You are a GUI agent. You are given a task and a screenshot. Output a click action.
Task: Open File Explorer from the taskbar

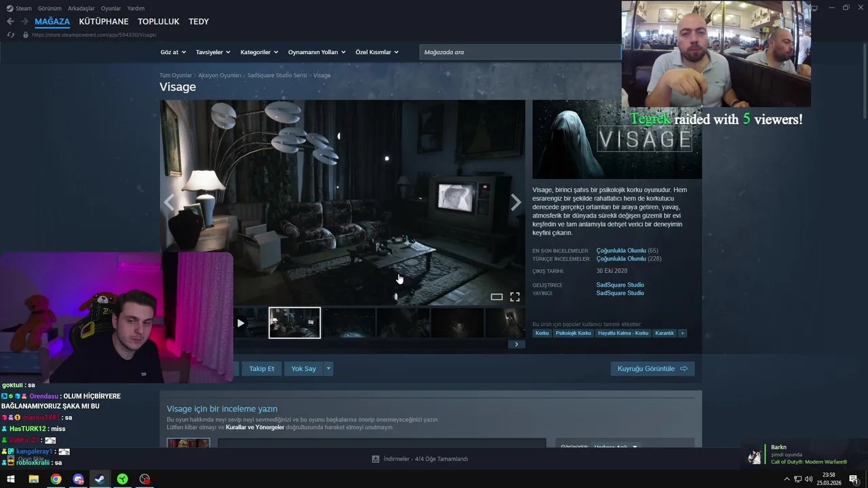click(x=33, y=479)
